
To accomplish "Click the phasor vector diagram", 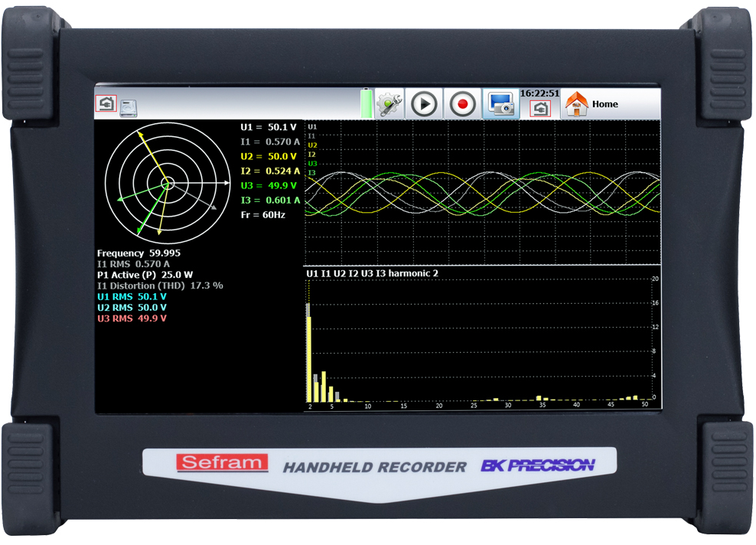I will coord(168,183).
